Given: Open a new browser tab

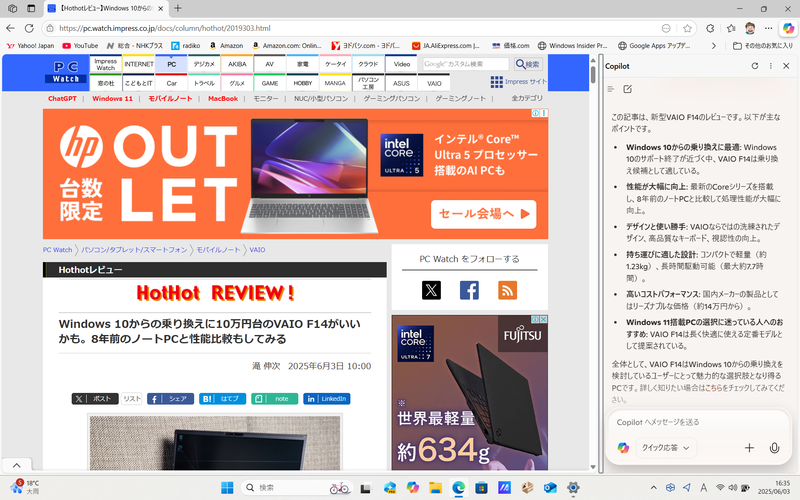Looking at the screenshot, I should (178, 8).
